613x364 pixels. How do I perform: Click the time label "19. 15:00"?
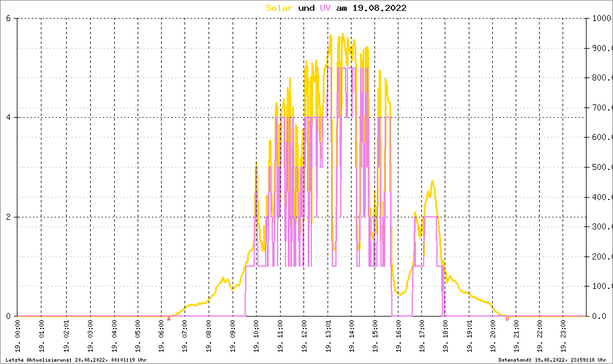375,336
